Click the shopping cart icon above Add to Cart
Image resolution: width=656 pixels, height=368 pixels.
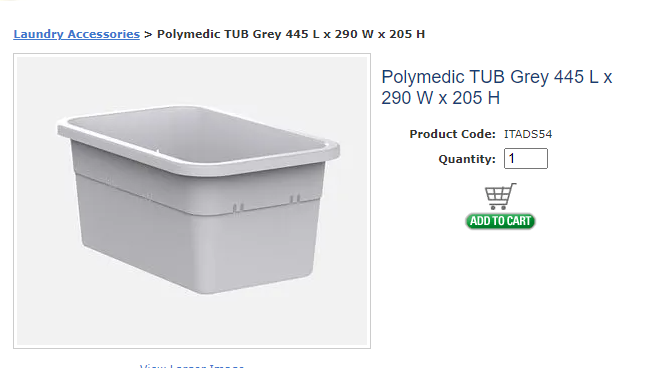coord(500,196)
